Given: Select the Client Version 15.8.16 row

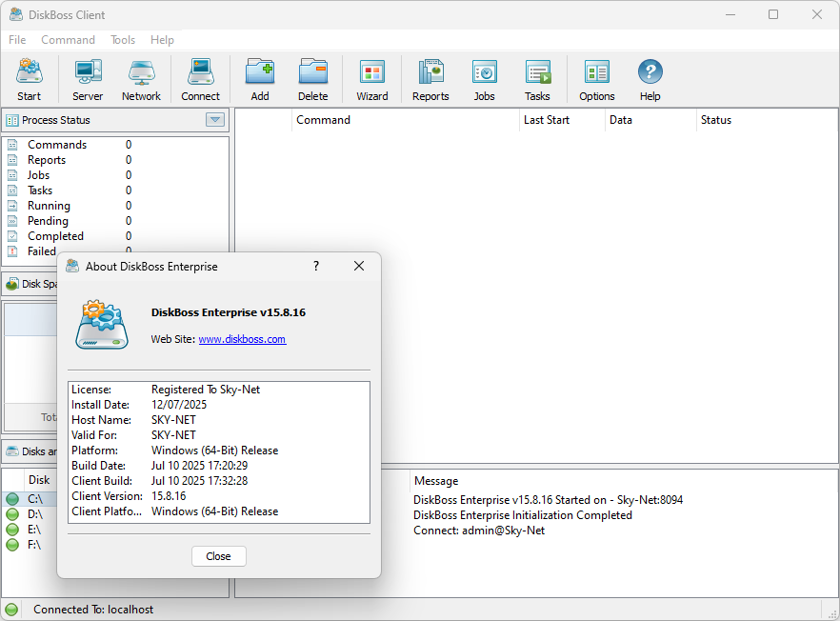Looking at the screenshot, I should [219, 496].
